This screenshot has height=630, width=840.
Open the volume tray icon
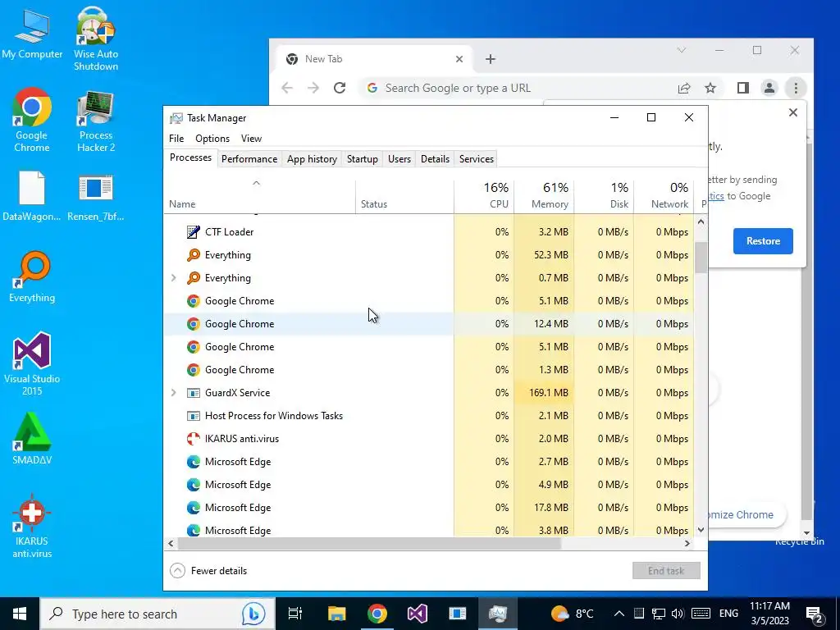click(678, 614)
